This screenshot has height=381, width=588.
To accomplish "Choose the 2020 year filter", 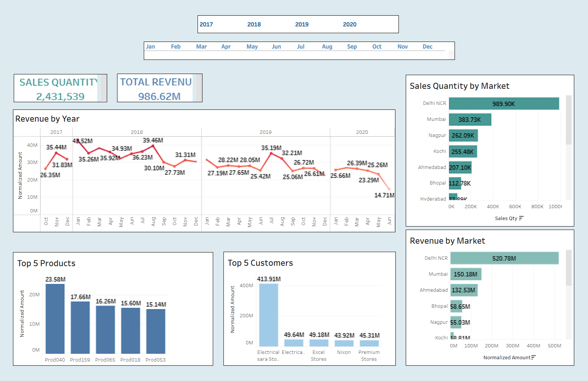I will (349, 24).
